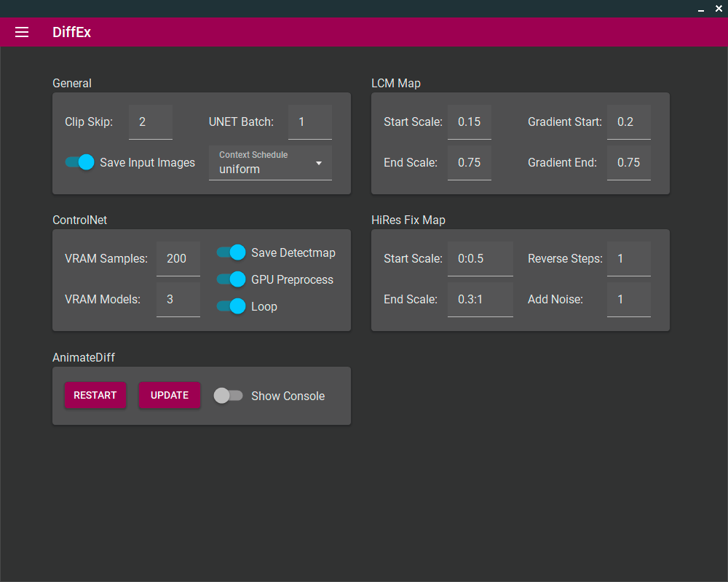Screen dimensions: 728x582
Task: Toggle the Loop switch off
Action: coord(231,306)
